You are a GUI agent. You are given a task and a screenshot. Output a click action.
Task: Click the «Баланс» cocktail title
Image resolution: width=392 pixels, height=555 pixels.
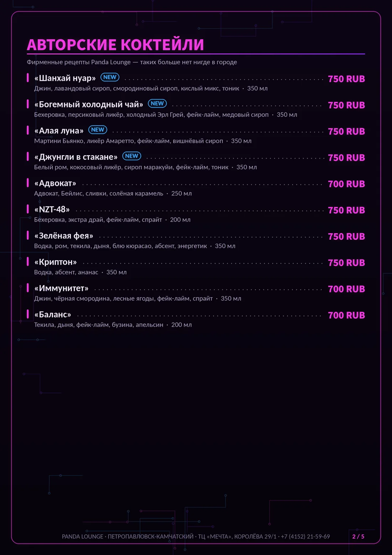pyautogui.click(x=53, y=315)
